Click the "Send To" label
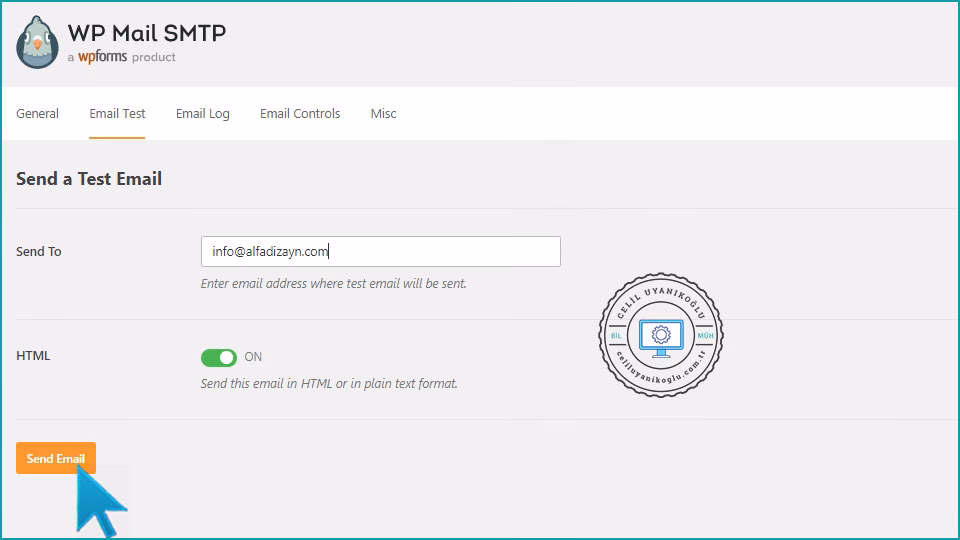 39,252
